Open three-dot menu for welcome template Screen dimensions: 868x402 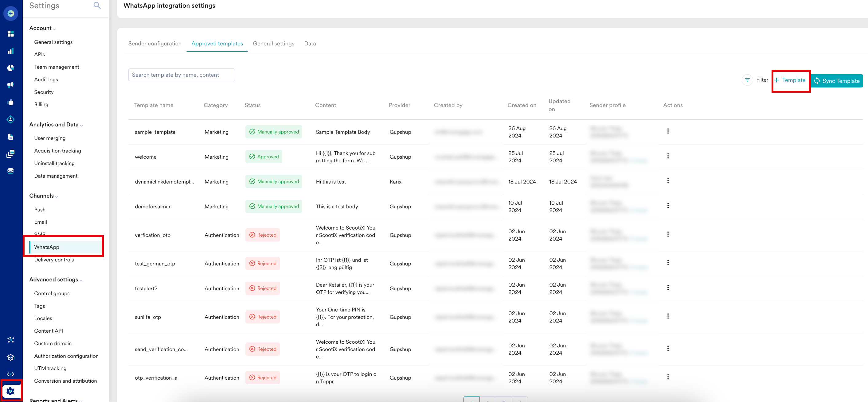[667, 156]
